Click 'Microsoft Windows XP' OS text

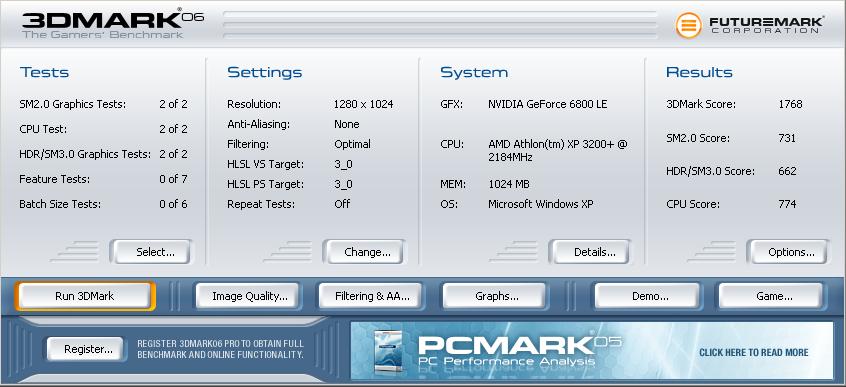tap(541, 204)
